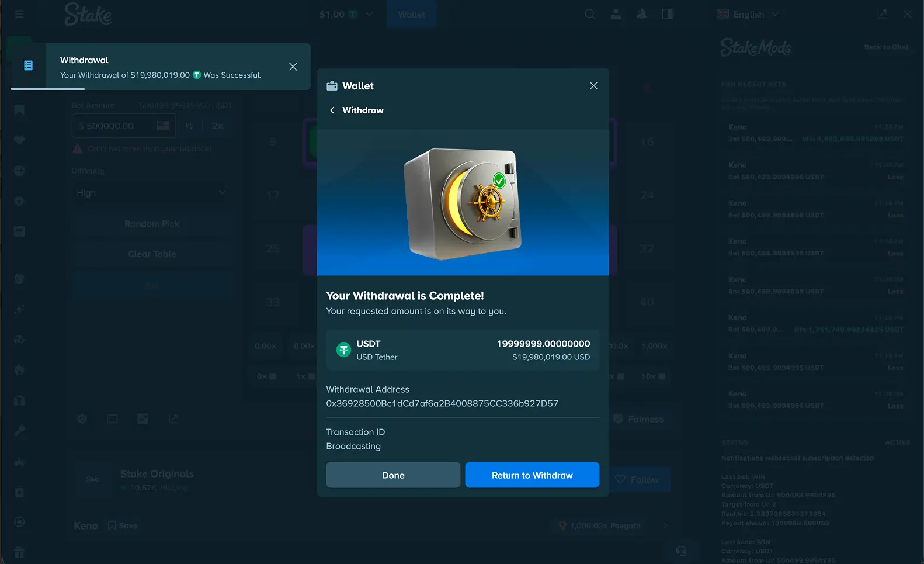Open the hamburger menu at top left
The image size is (924, 564).
(19, 14)
